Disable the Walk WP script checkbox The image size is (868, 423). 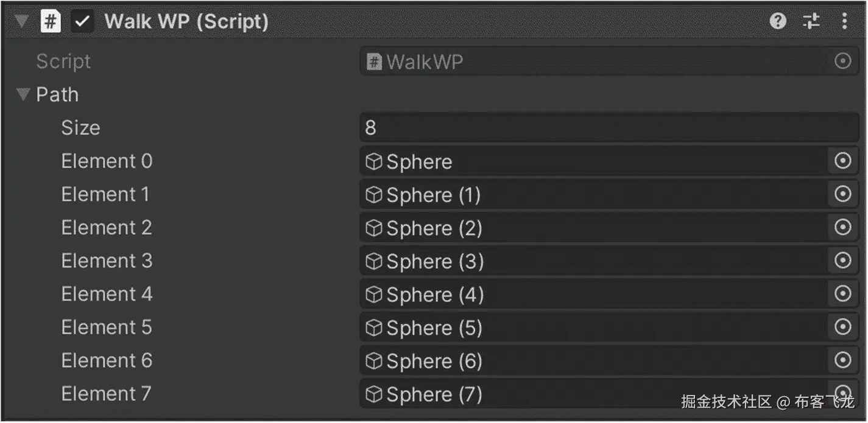point(82,22)
